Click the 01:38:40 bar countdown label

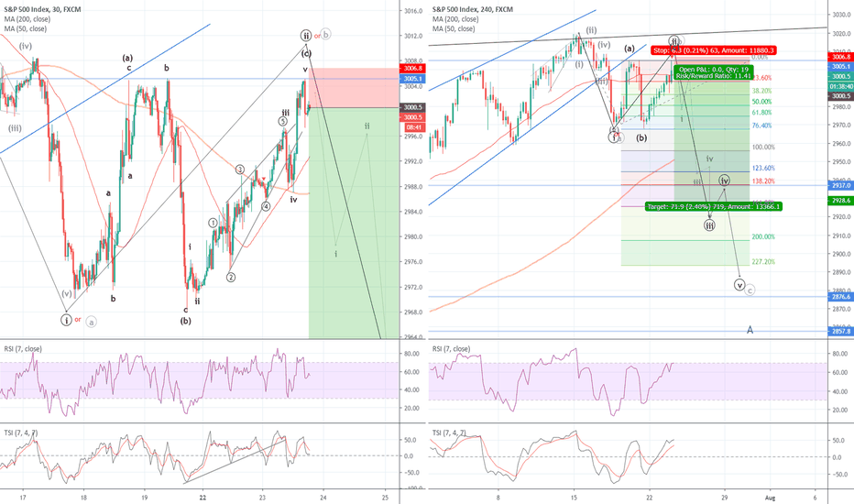(x=841, y=87)
